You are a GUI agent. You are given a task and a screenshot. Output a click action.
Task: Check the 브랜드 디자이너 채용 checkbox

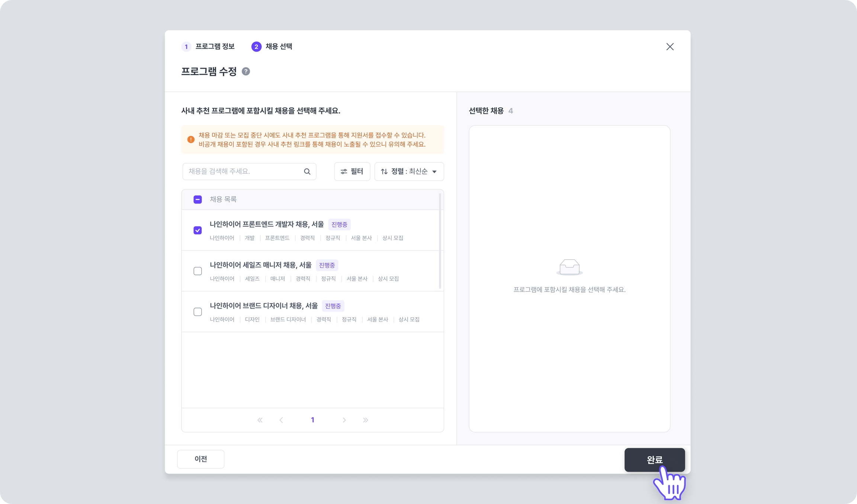pos(198,312)
